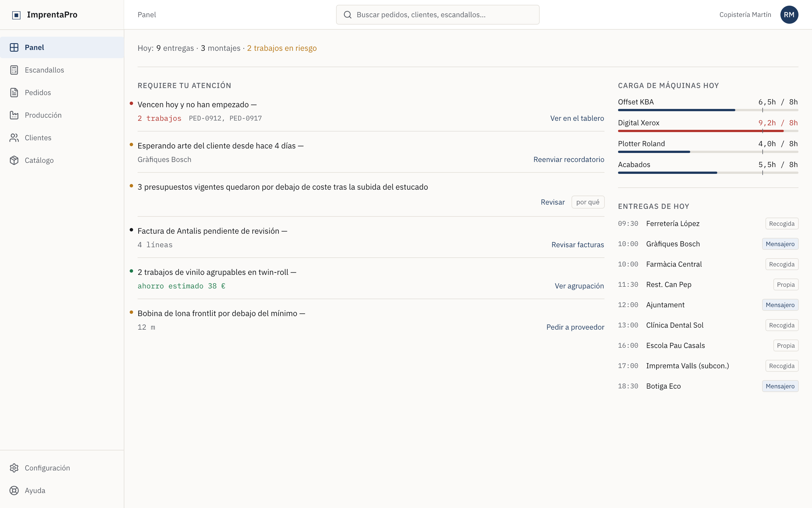Select the Clínica Dental Sol delivery row
Screen dimensions: 812x508
point(708,325)
